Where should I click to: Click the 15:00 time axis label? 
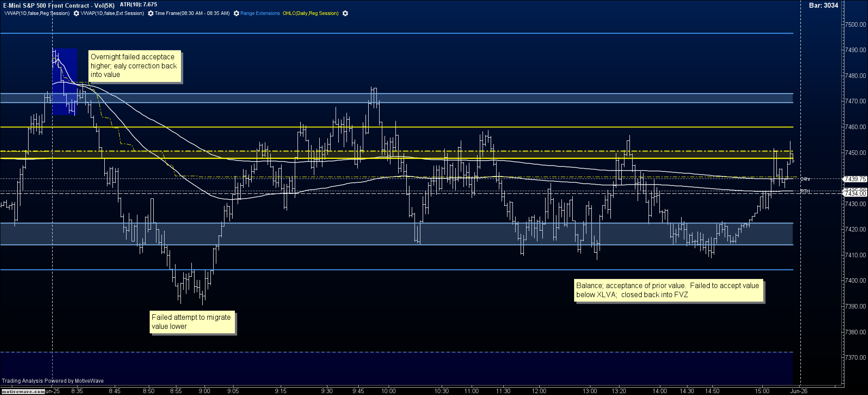pos(762,391)
